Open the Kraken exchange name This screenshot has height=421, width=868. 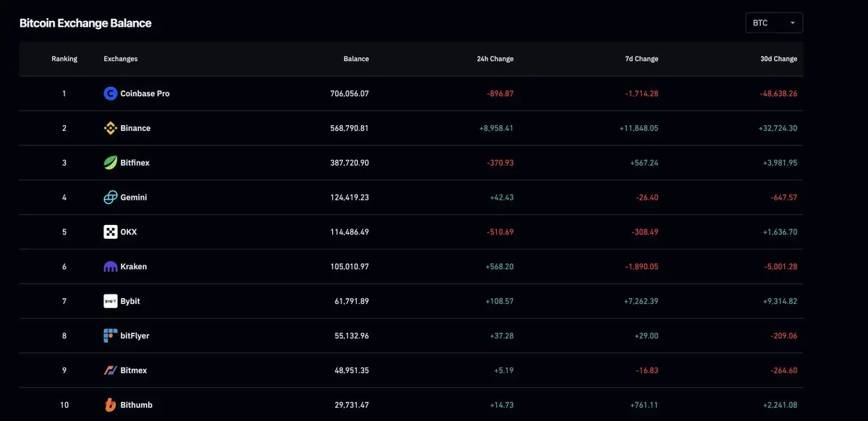[134, 267]
